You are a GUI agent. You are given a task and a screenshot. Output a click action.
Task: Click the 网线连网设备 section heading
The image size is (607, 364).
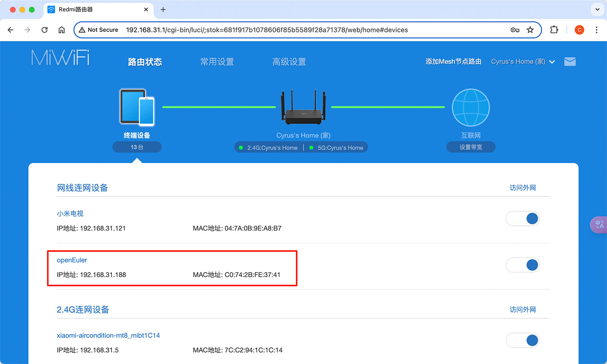coord(82,188)
